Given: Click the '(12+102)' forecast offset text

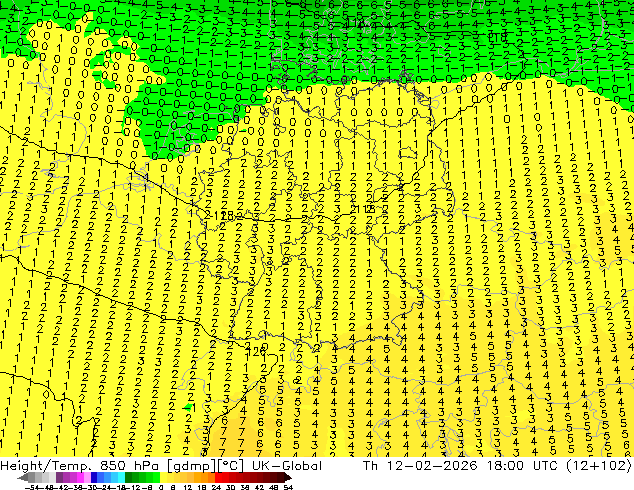Looking at the screenshot, I should (599, 466).
